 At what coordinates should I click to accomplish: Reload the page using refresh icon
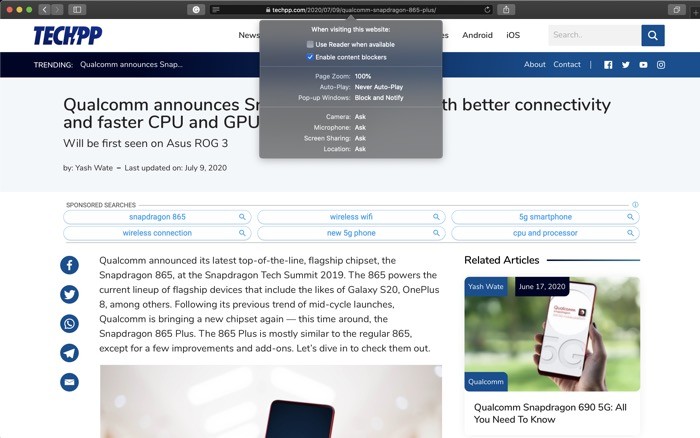pyautogui.click(x=487, y=9)
